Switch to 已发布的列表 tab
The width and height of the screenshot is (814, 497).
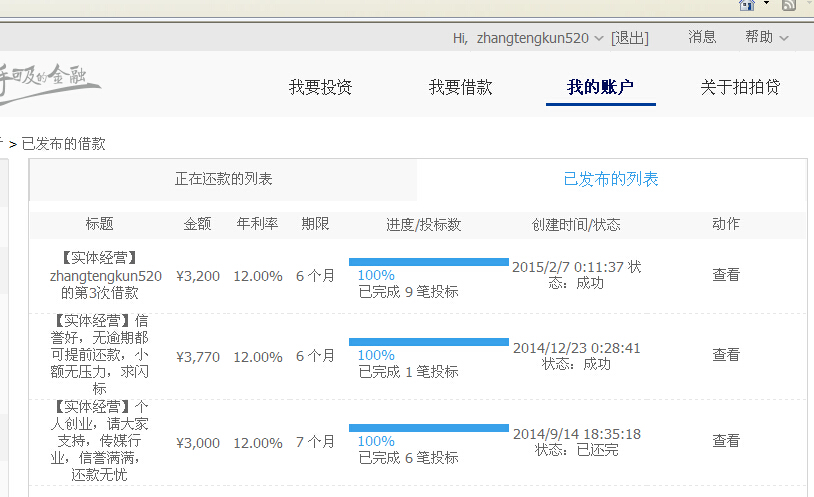611,179
